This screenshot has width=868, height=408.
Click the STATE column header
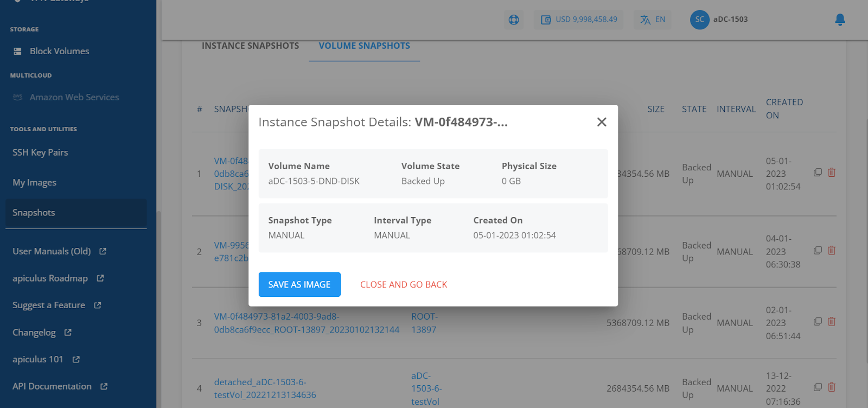694,109
